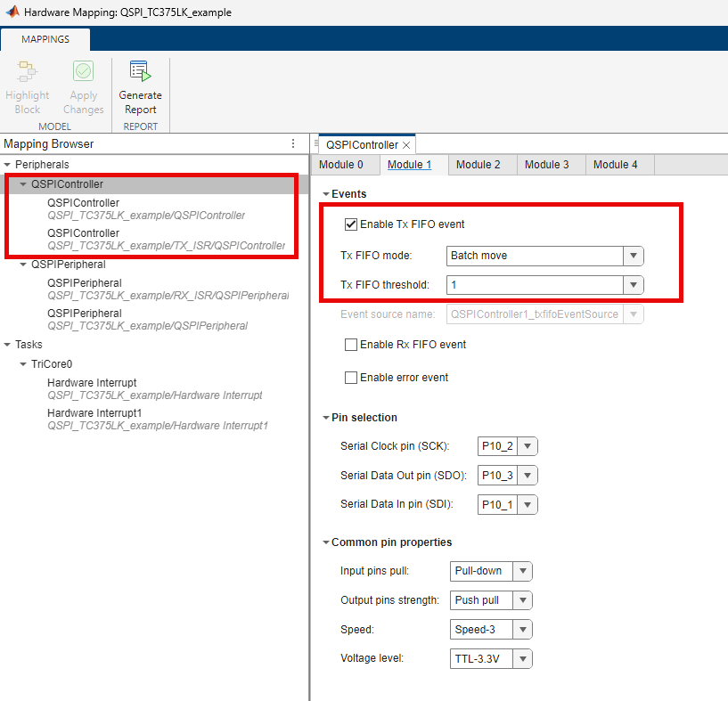The width and height of the screenshot is (728, 701).
Task: Open Serial Clock pin (SCK) dropdown
Action: [528, 446]
